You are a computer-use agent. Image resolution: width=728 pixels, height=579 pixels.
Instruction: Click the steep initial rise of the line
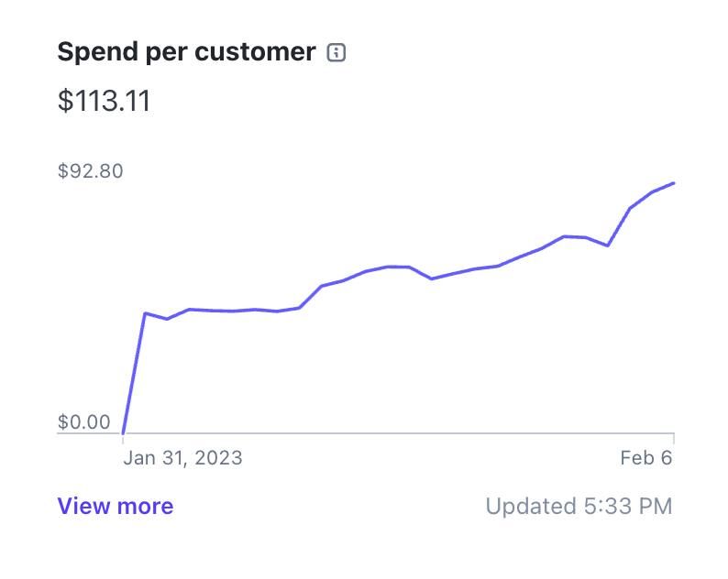[134, 372]
